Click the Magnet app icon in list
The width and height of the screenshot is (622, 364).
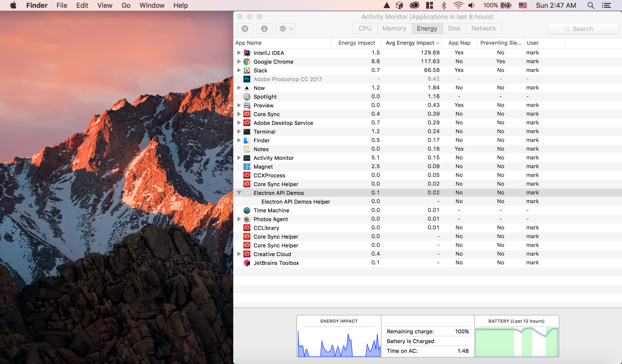(x=247, y=167)
